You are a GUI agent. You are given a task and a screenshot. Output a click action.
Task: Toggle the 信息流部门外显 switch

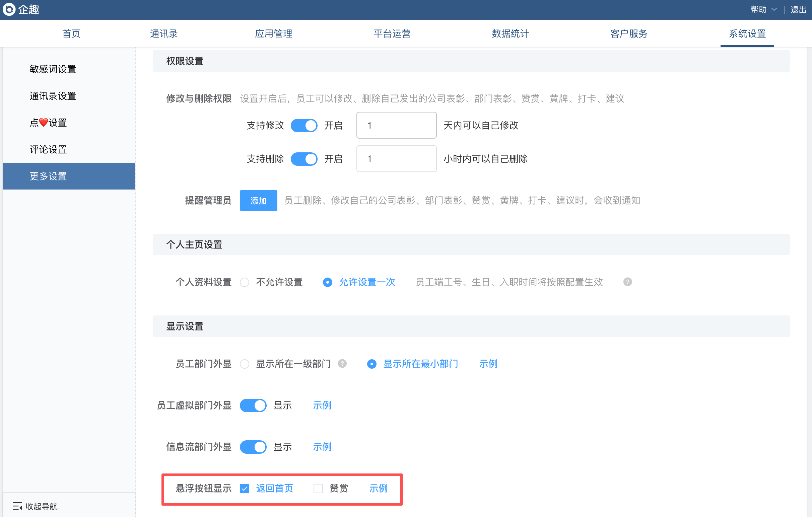[x=253, y=447]
